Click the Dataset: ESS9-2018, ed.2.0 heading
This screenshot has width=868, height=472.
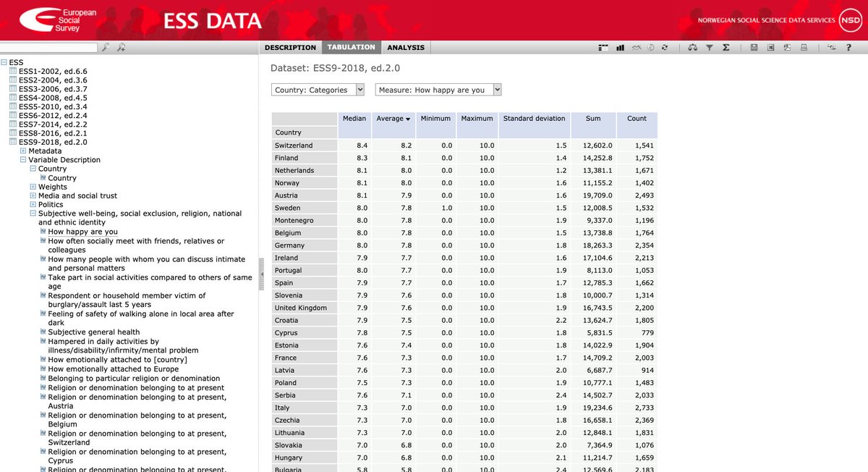coord(335,68)
